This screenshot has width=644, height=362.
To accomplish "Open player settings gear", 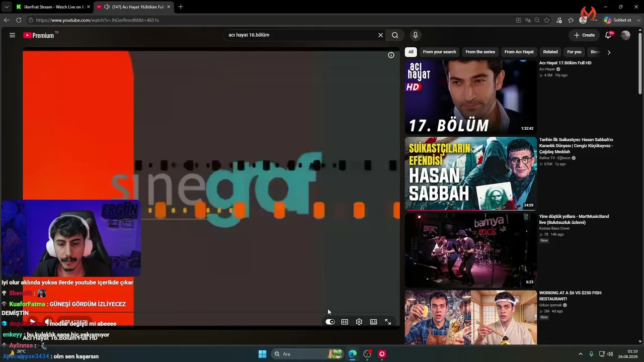I will (359, 322).
